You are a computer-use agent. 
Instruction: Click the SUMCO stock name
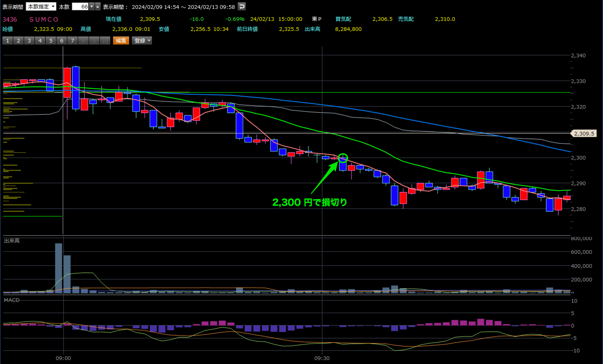[44, 19]
